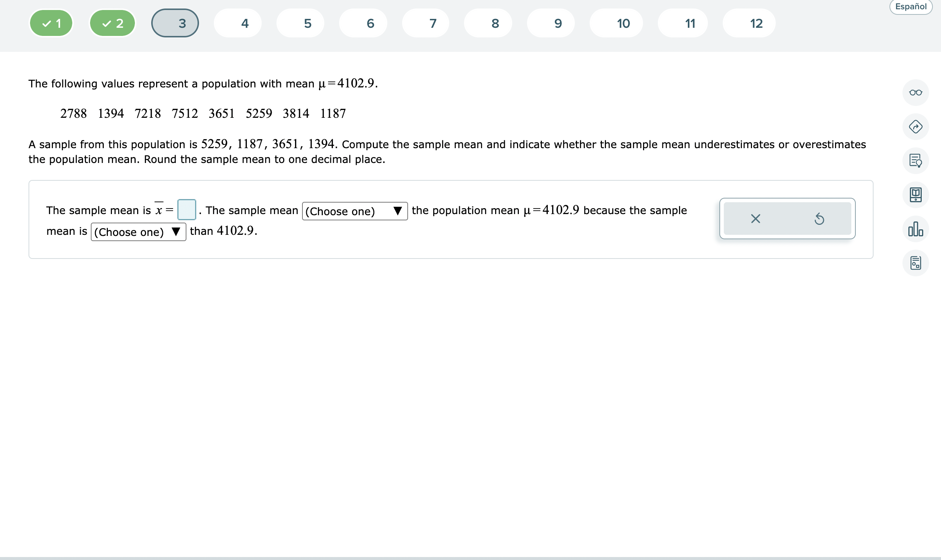Open the e-book reader icon
Image resolution: width=941 pixels, height=560 pixels.
point(915,195)
